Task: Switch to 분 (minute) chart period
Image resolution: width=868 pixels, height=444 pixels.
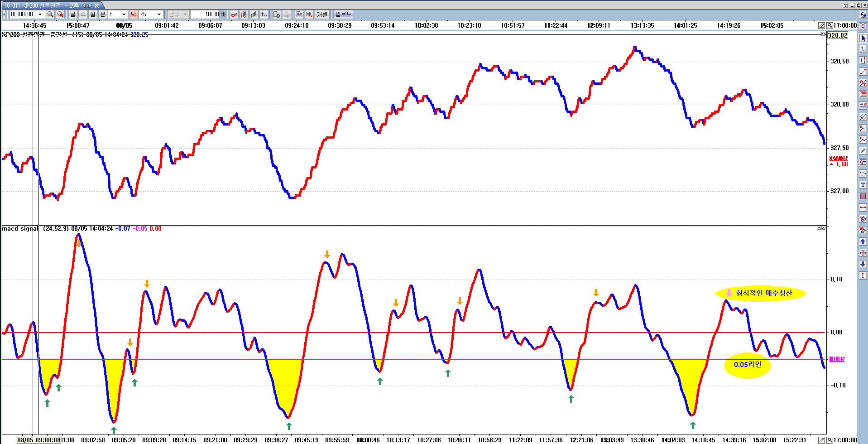Action: coord(102,14)
